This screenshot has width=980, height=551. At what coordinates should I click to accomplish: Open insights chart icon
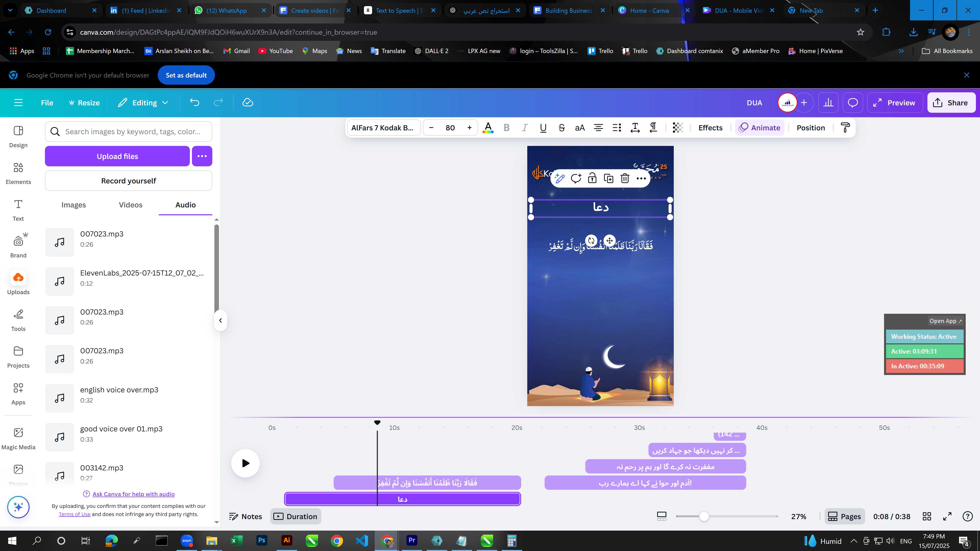(828, 103)
